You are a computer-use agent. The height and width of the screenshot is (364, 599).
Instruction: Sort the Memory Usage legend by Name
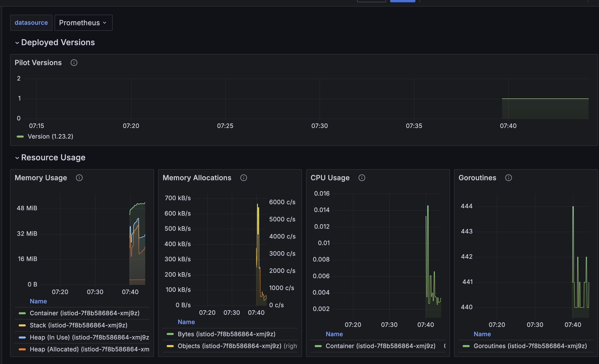pyautogui.click(x=38, y=301)
